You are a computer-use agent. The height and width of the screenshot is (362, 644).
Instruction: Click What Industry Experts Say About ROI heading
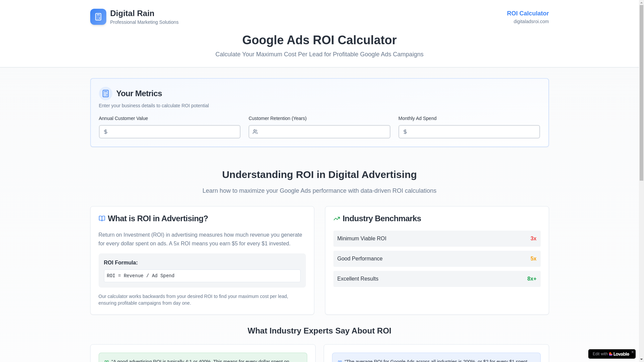[x=319, y=331]
